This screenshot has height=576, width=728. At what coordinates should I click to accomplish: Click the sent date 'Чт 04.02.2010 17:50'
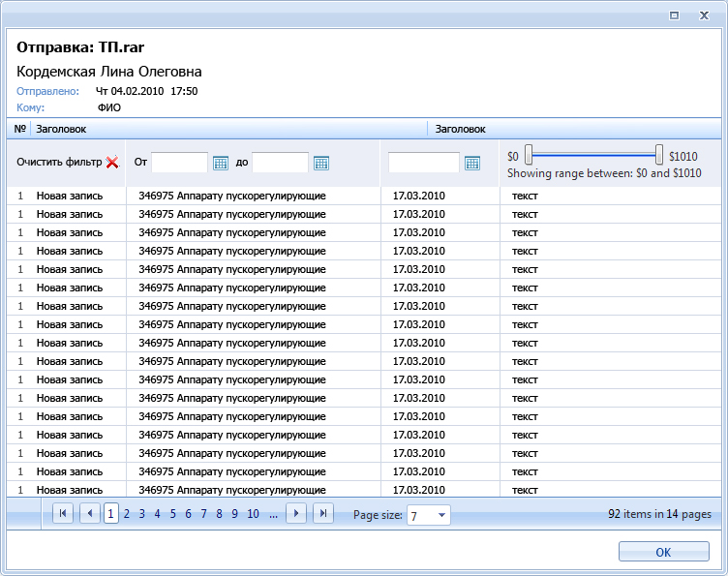click(x=147, y=91)
